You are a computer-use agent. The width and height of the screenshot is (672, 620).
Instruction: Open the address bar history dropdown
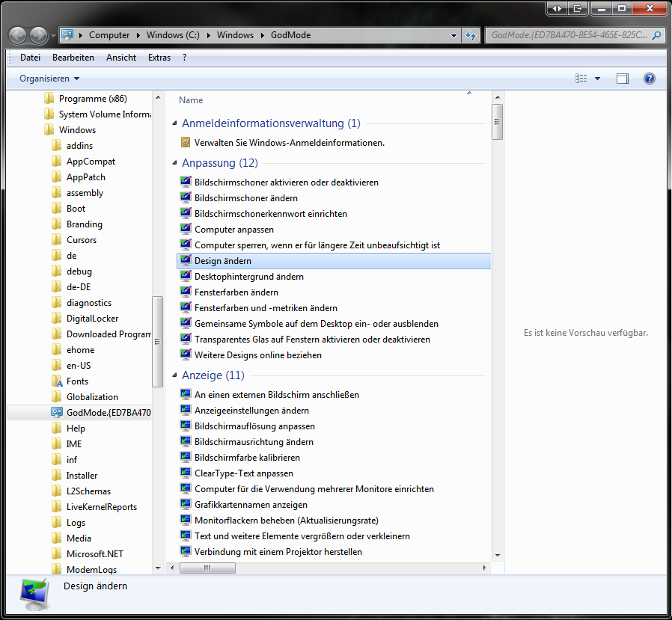(x=453, y=36)
